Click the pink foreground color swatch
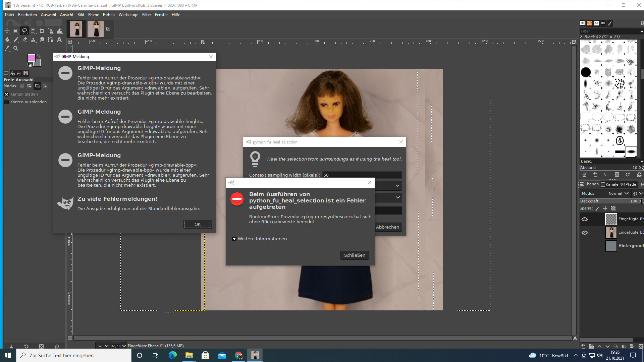The height and width of the screenshot is (362, 644). 31,58
